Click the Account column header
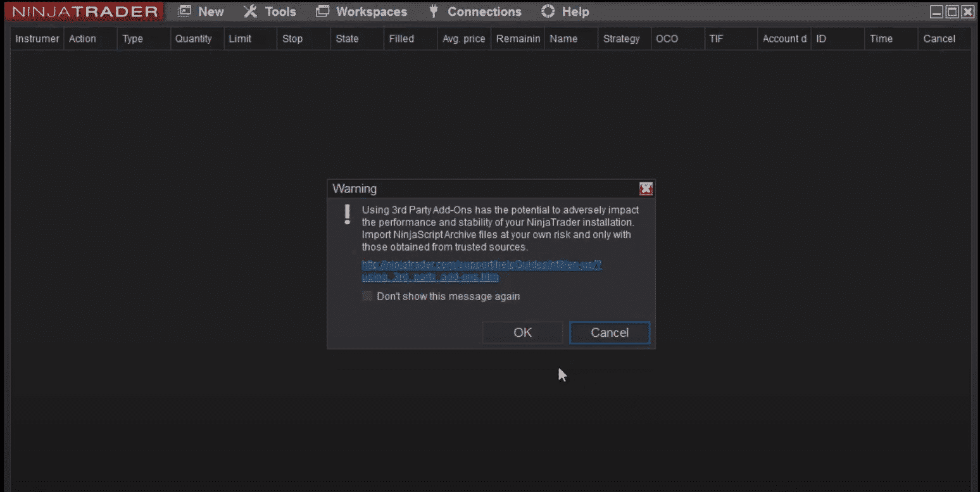Image resolution: width=980 pixels, height=492 pixels. (784, 39)
